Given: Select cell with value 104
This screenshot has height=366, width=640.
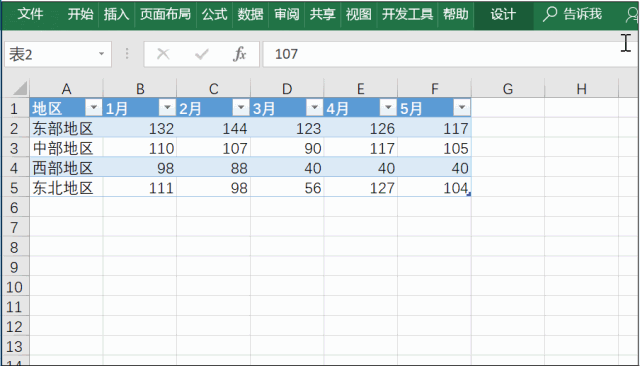Looking at the screenshot, I should point(434,188).
